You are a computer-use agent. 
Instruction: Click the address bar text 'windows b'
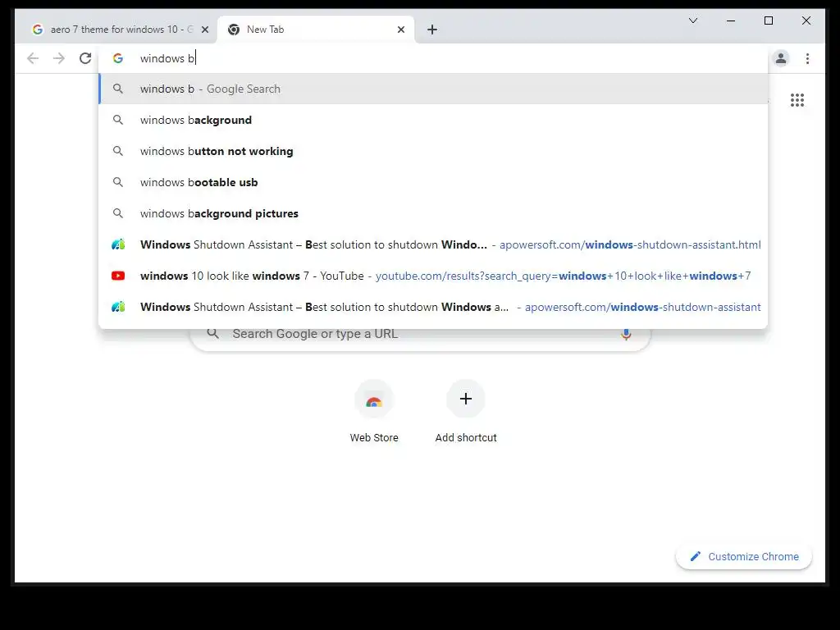167,58
